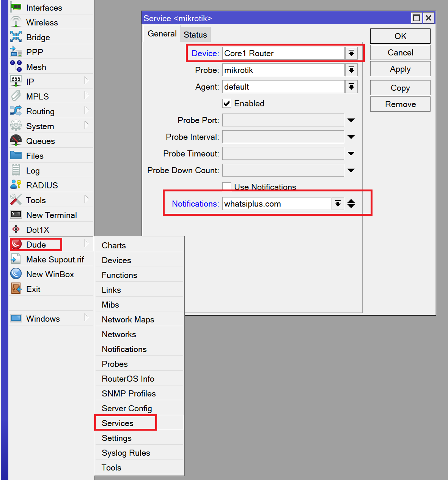Click the Probe Down Count input field

pyautogui.click(x=283, y=170)
